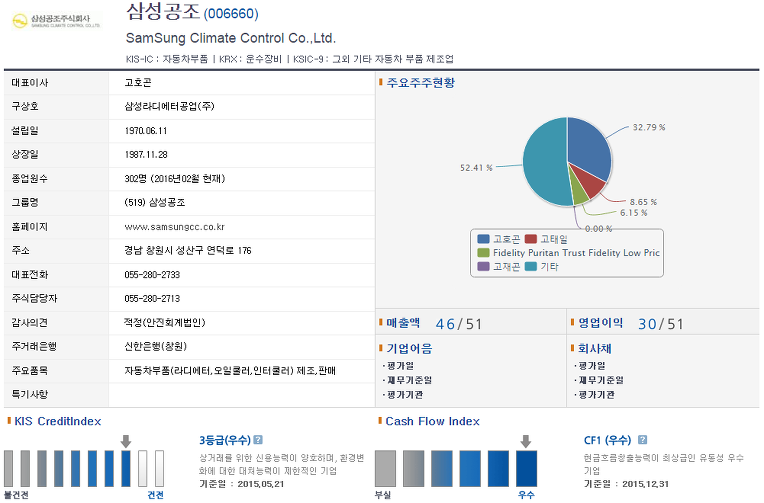The height and width of the screenshot is (503, 764).
Task: Click the Cash Flow Index section title
Action: (x=432, y=421)
